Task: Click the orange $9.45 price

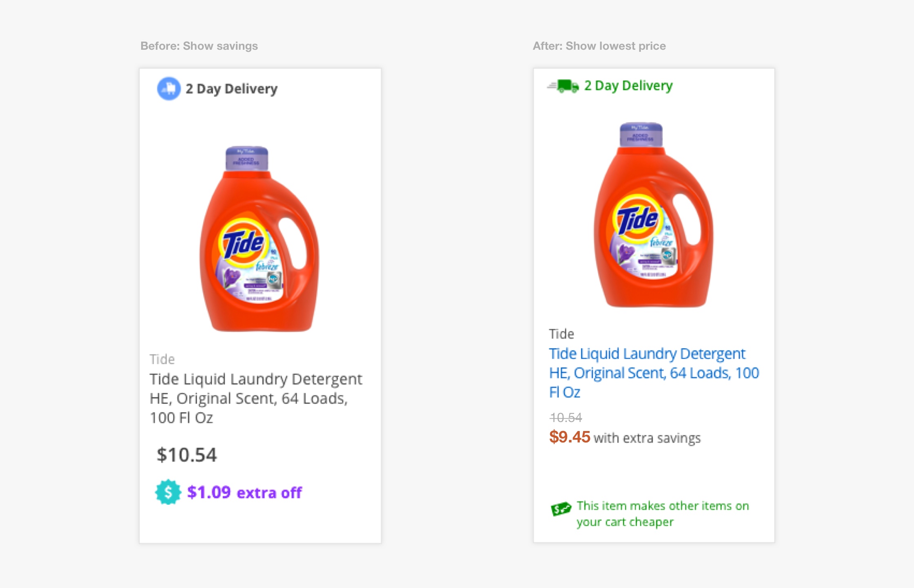Action: pyautogui.click(x=570, y=437)
